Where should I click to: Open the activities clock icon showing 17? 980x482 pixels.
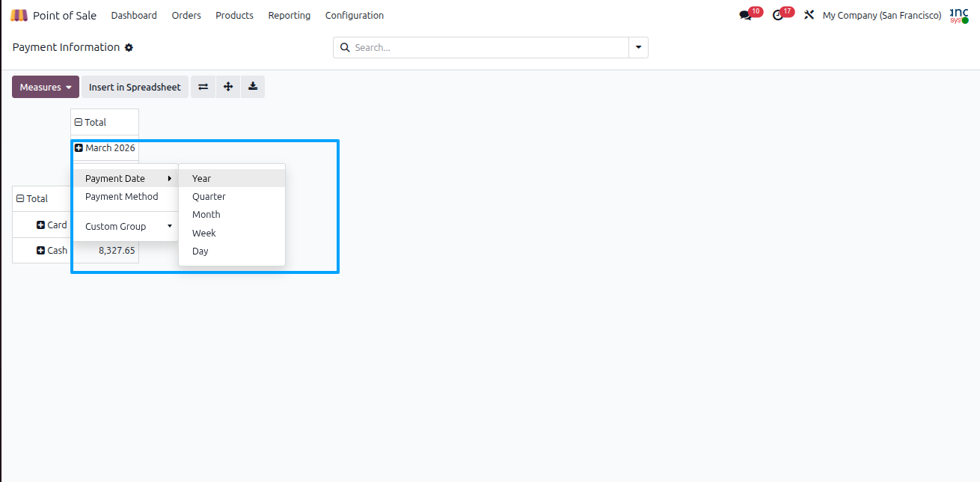(783, 14)
